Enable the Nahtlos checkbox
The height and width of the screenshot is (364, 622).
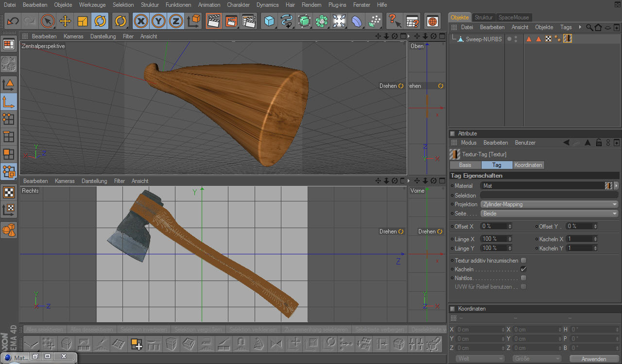(x=523, y=278)
